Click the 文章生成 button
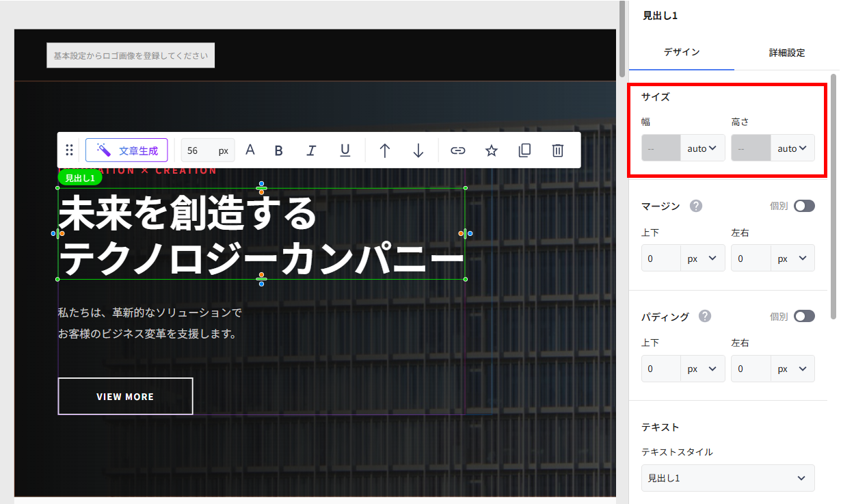 126,150
